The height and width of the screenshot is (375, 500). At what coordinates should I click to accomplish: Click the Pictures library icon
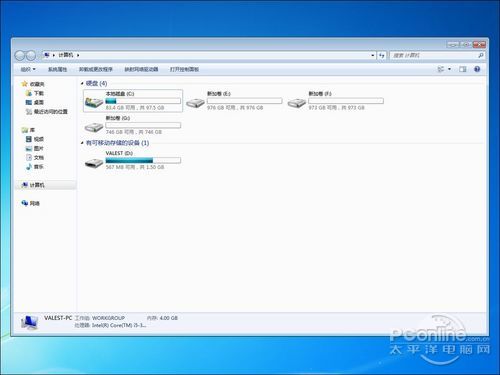coord(29,148)
